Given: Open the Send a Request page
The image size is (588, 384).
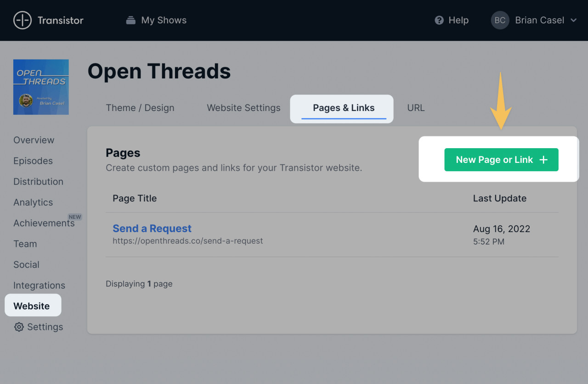Looking at the screenshot, I should (x=152, y=228).
